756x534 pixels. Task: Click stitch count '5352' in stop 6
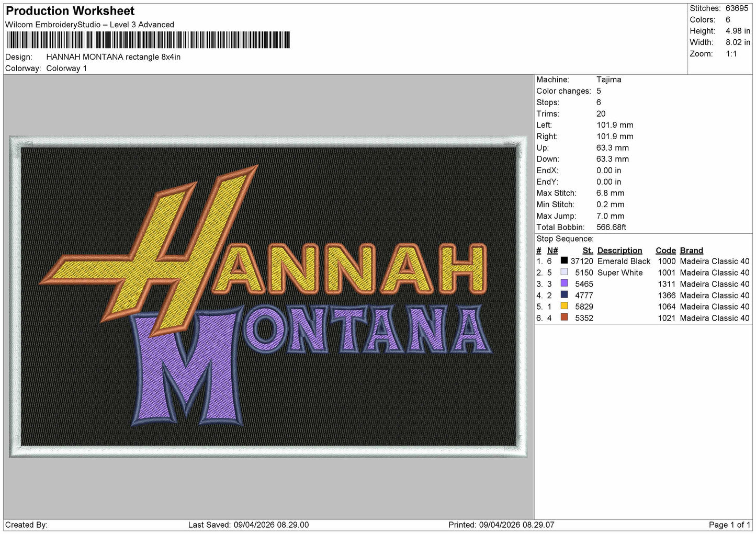tap(584, 319)
